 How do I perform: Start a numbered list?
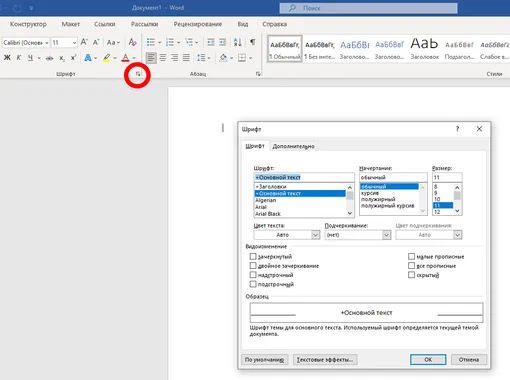coord(170,42)
